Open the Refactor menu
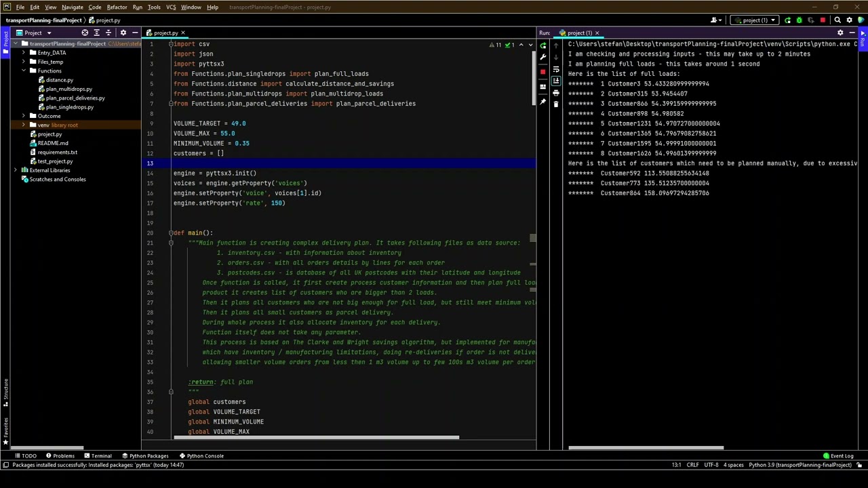This screenshot has height=488, width=868. 117,7
